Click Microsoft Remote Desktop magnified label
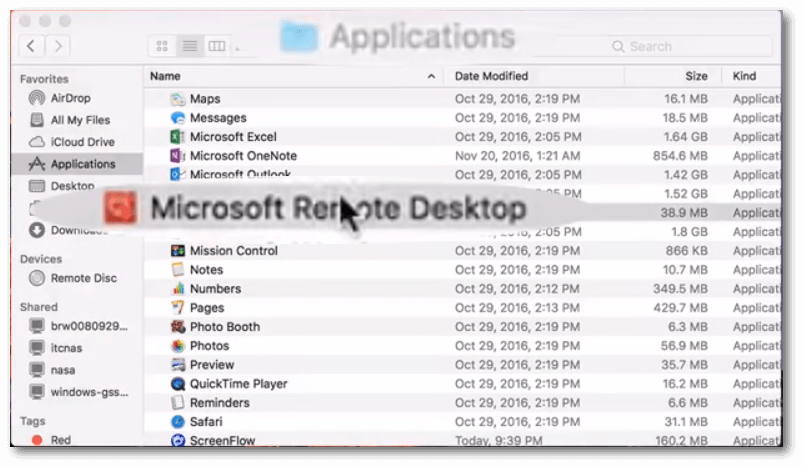This screenshot has height=467, width=803. (x=339, y=208)
